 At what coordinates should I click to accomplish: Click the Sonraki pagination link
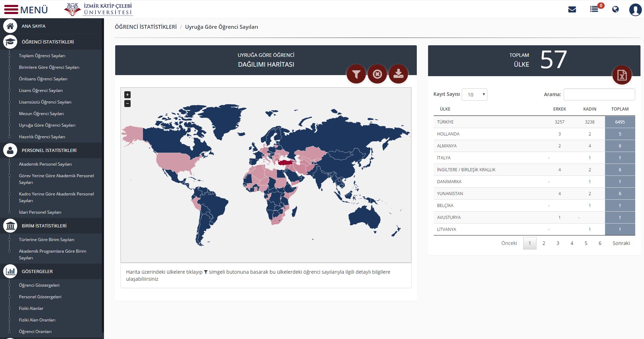pyautogui.click(x=621, y=243)
